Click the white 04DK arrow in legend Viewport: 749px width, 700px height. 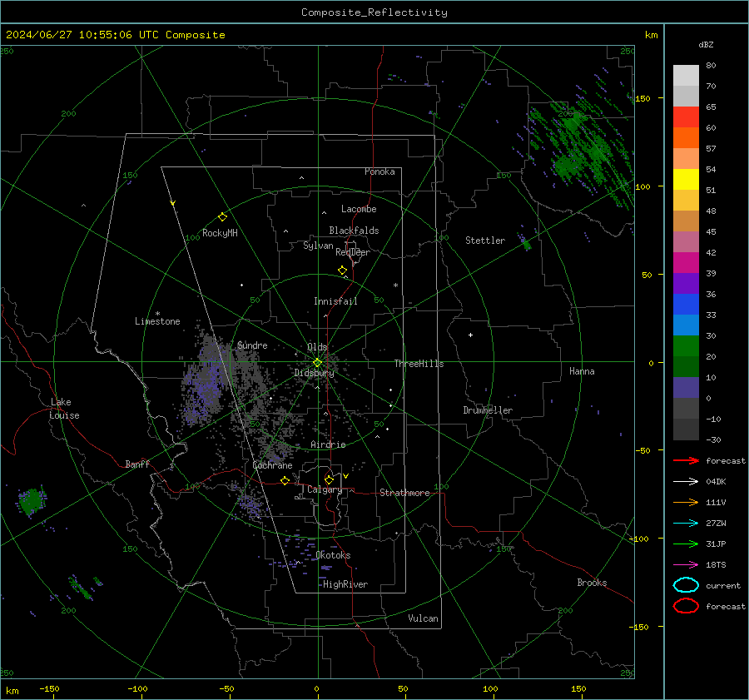pyautogui.click(x=686, y=482)
